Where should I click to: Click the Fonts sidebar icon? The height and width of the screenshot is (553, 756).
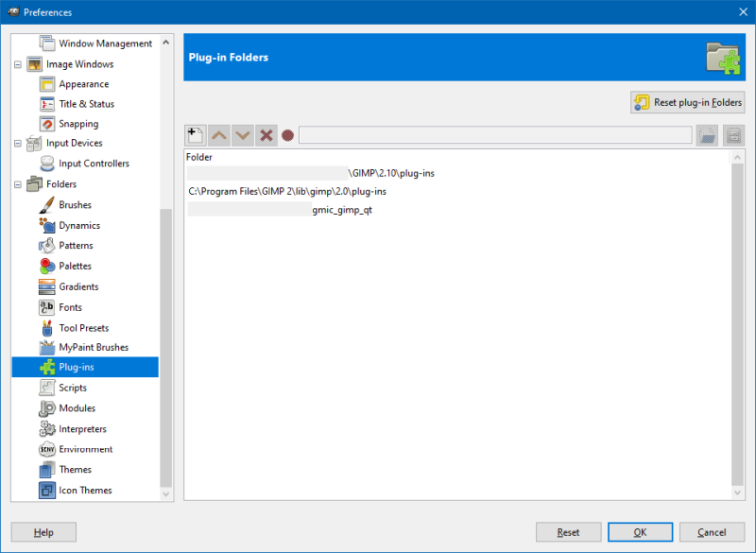49,306
